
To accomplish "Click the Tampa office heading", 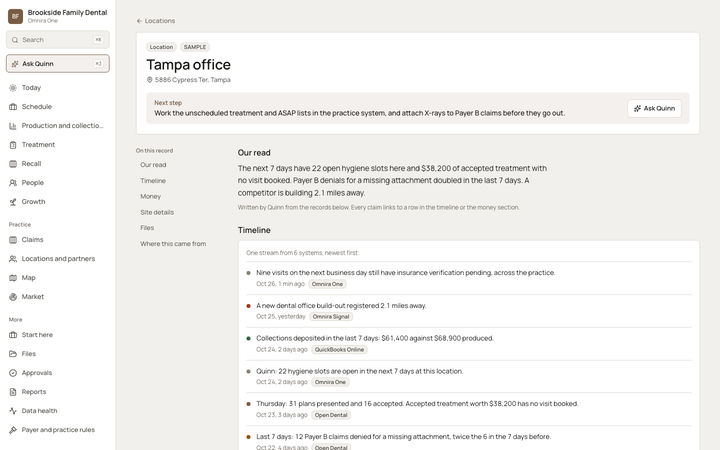I will (x=188, y=65).
